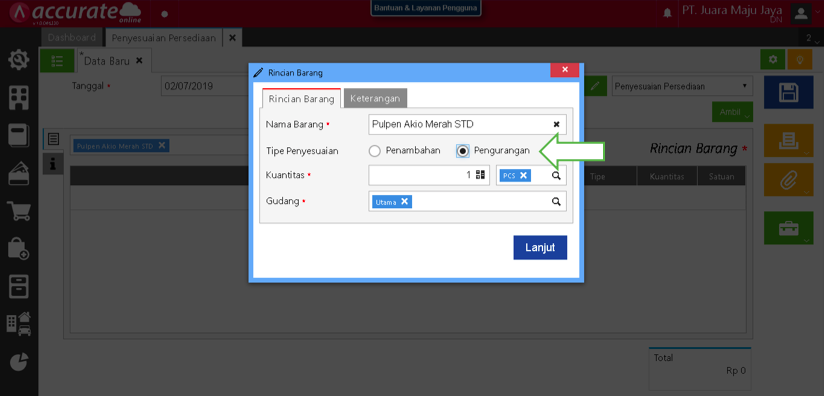Click the green gear settings button
The height and width of the screenshot is (396, 825).
[x=772, y=59]
